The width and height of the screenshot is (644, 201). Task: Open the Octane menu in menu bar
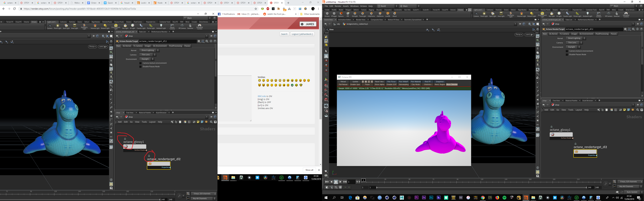(x=363, y=6)
